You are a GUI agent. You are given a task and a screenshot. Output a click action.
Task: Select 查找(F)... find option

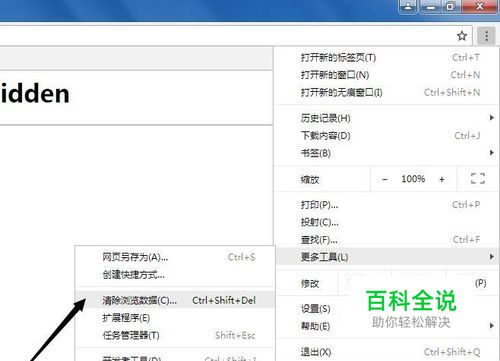387,239
